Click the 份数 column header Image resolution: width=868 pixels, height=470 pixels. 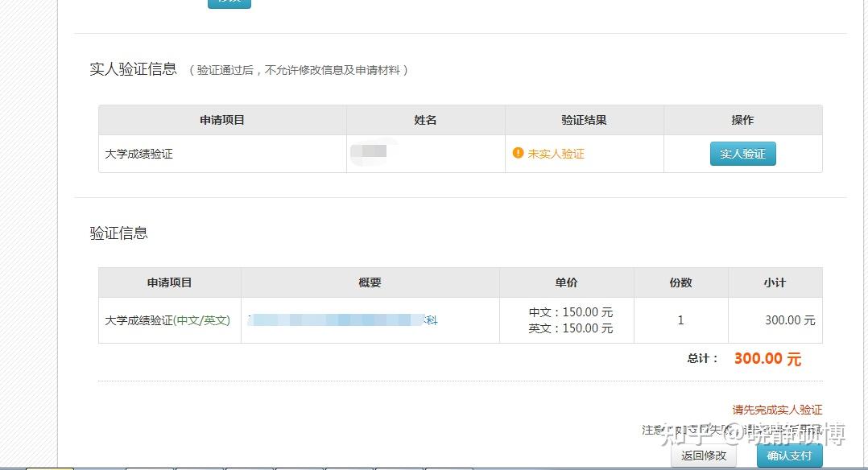tap(680, 283)
